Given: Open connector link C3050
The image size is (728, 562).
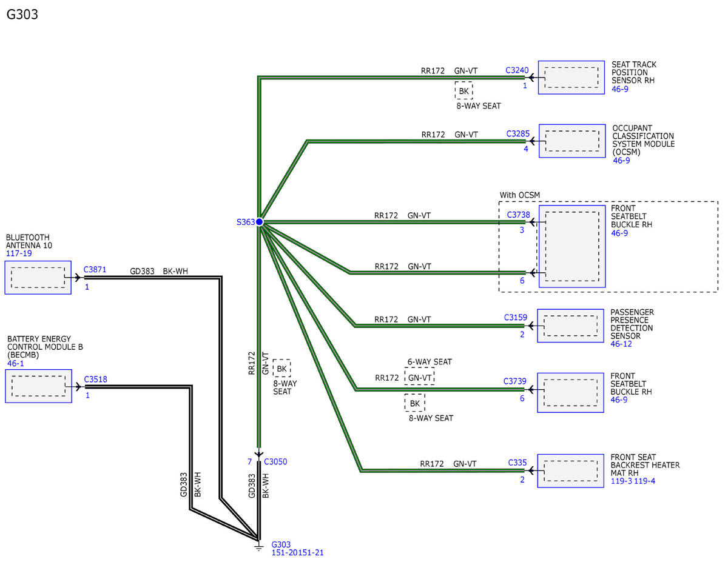Looking at the screenshot, I should 276,461.
